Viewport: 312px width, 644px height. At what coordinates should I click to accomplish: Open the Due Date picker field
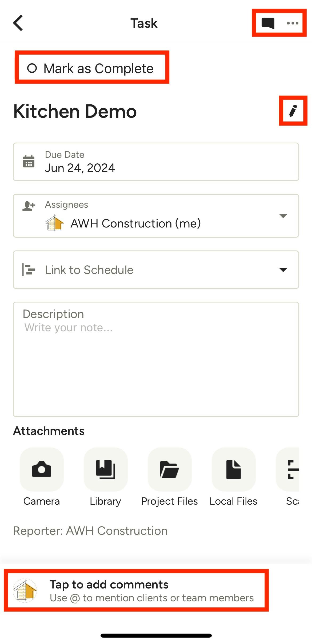[156, 162]
